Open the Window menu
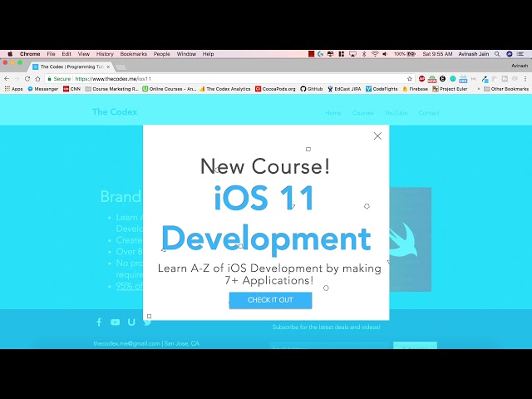532x399 pixels. [x=186, y=54]
